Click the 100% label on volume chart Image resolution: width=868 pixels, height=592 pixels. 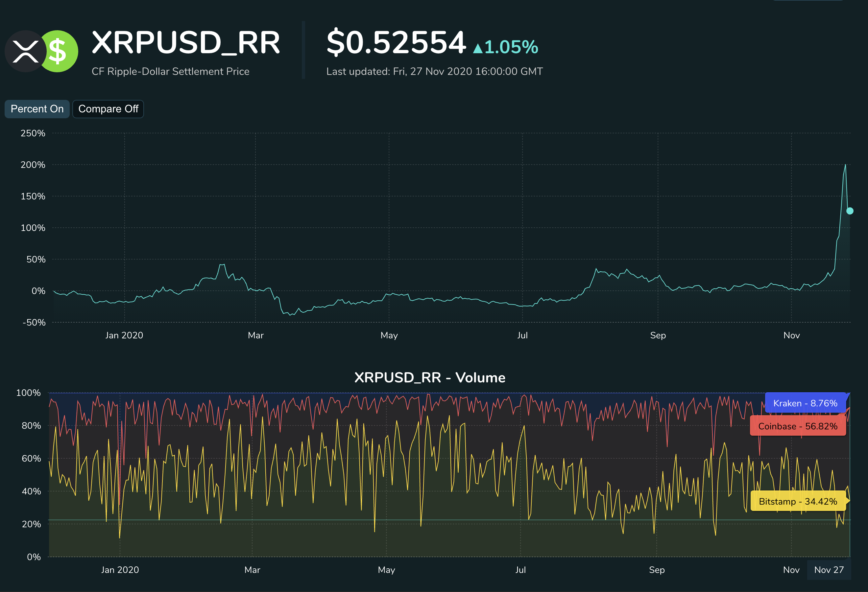[28, 393]
